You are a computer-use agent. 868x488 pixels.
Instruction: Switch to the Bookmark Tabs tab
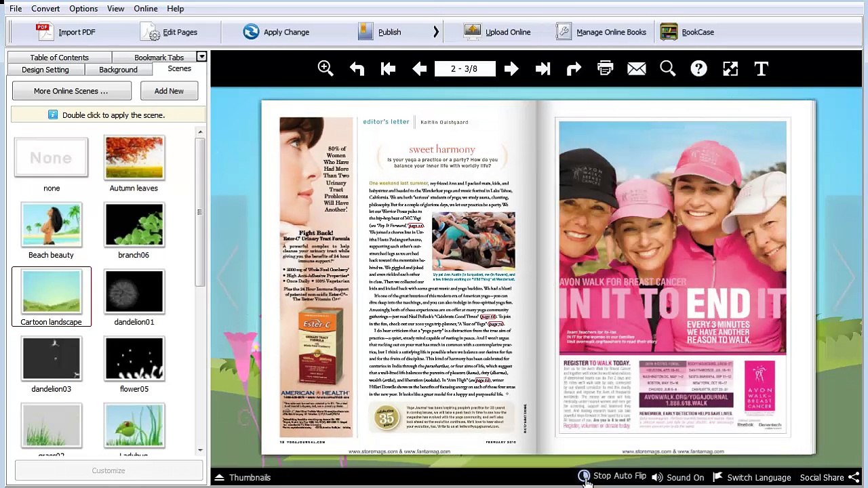tap(159, 58)
